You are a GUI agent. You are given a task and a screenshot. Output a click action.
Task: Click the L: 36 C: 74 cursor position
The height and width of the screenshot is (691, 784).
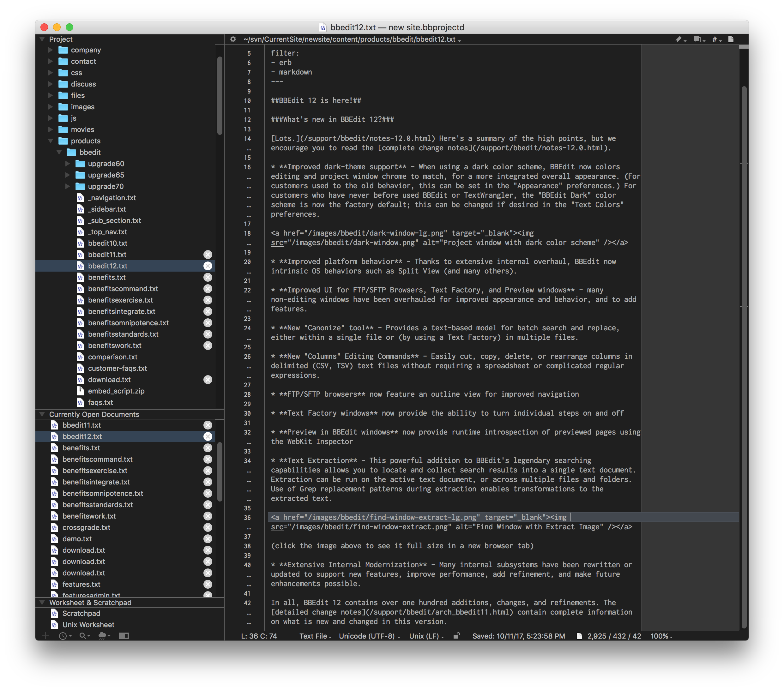[259, 636]
